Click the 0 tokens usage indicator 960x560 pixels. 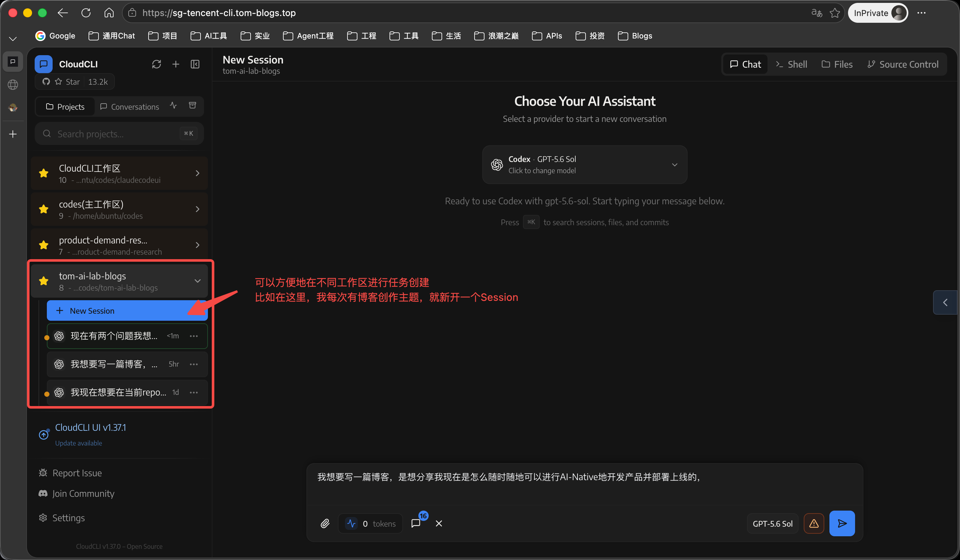click(x=370, y=523)
